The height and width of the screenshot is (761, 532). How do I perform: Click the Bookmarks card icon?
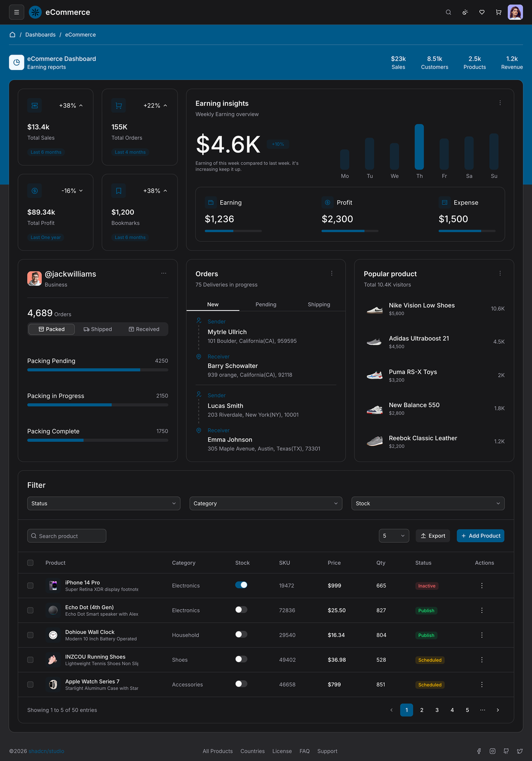pos(118,191)
